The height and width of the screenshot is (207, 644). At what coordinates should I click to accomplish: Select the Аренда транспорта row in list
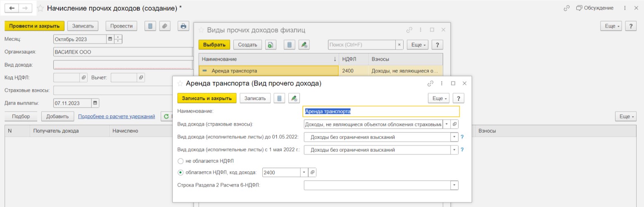(321, 71)
